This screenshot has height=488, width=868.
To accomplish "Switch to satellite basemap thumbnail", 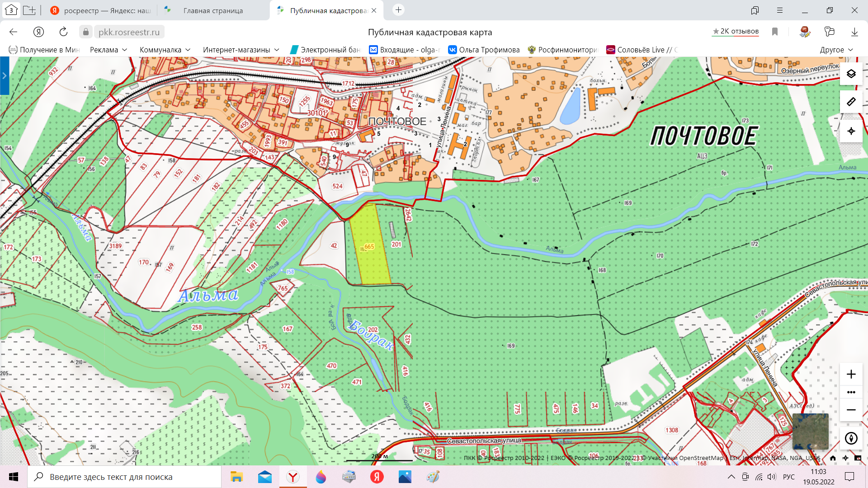I will (811, 431).
